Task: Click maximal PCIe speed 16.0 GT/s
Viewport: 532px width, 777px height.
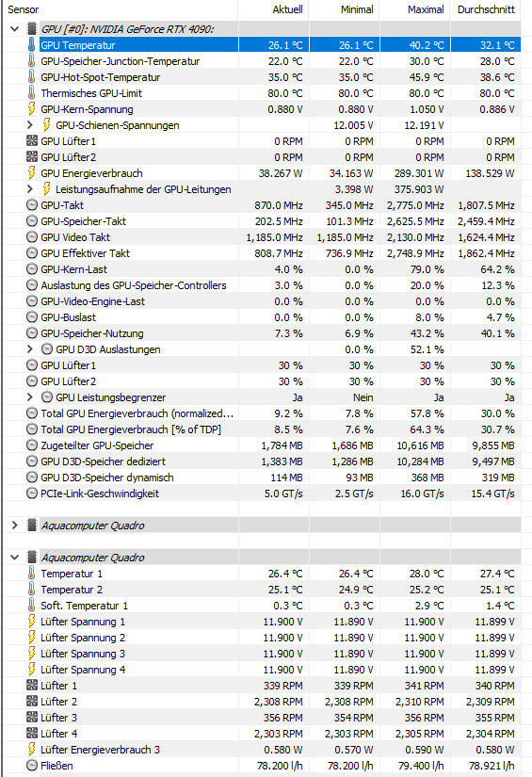Action: click(424, 494)
